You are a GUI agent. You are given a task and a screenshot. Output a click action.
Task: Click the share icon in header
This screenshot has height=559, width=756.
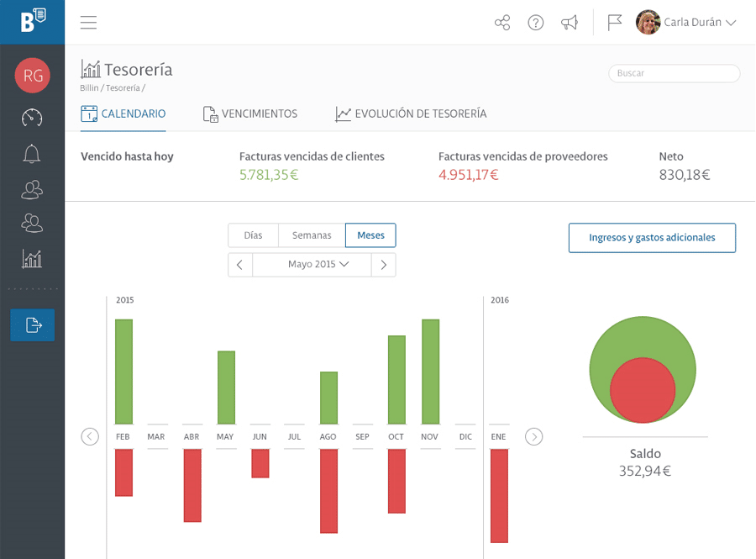pos(502,23)
